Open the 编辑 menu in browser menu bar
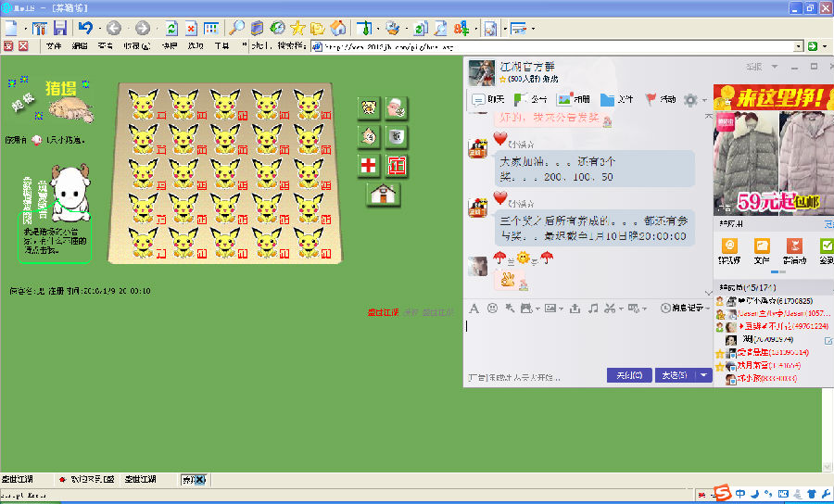The image size is (834, 504). point(80,46)
